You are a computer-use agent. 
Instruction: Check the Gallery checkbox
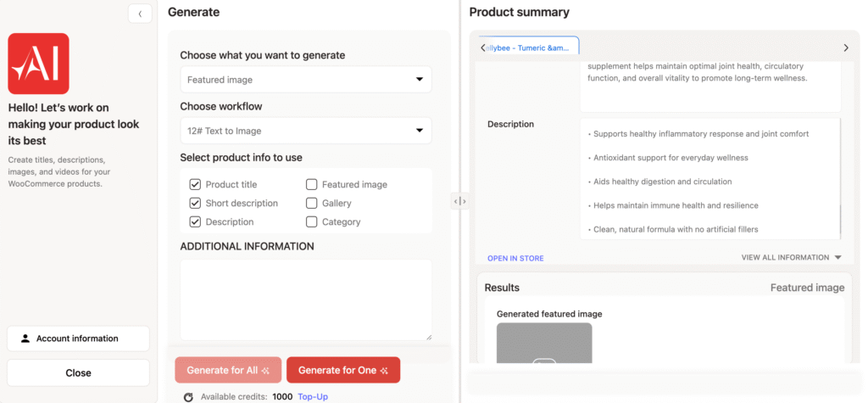[311, 203]
